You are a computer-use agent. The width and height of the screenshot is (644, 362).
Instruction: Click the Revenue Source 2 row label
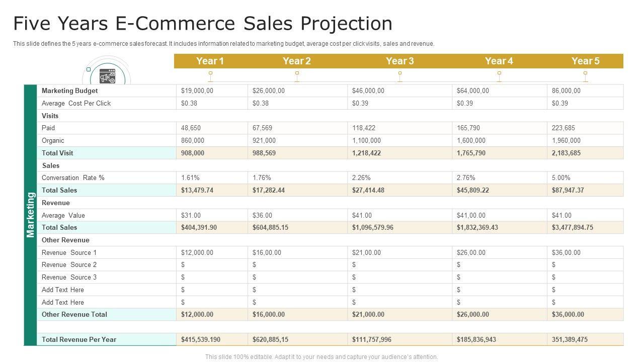(69, 264)
